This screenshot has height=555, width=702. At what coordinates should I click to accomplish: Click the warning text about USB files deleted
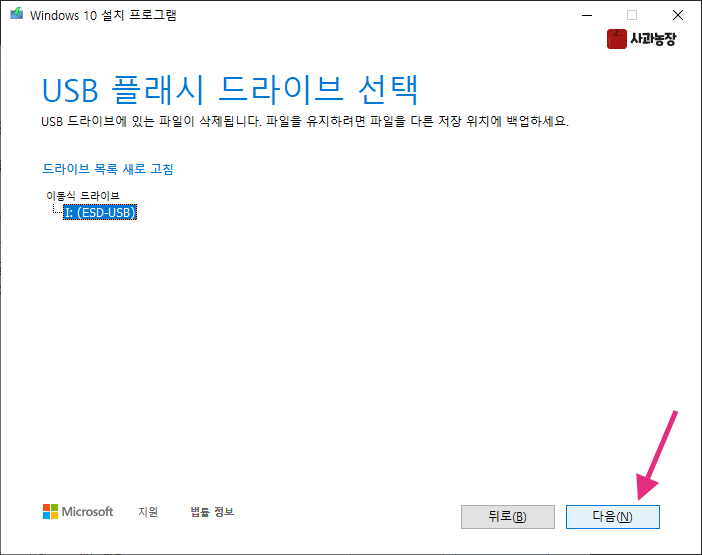tap(305, 121)
